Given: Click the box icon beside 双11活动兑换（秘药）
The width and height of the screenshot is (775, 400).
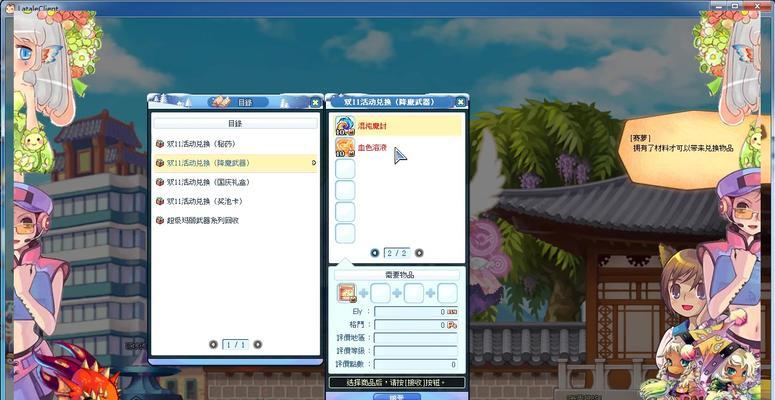Looking at the screenshot, I should click(x=160, y=144).
